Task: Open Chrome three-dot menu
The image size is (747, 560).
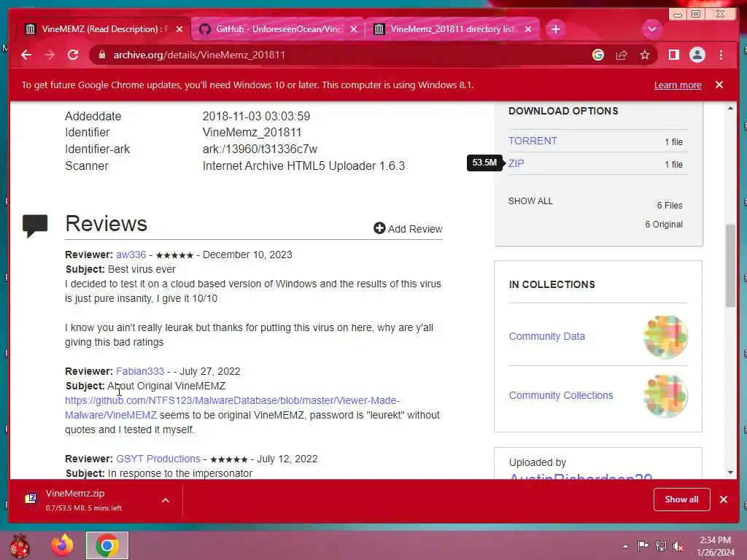Action: (x=721, y=55)
